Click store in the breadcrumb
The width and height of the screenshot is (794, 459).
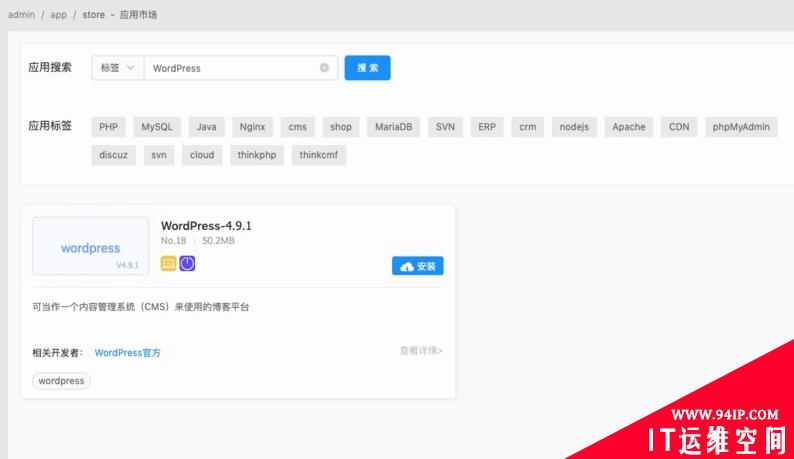94,15
